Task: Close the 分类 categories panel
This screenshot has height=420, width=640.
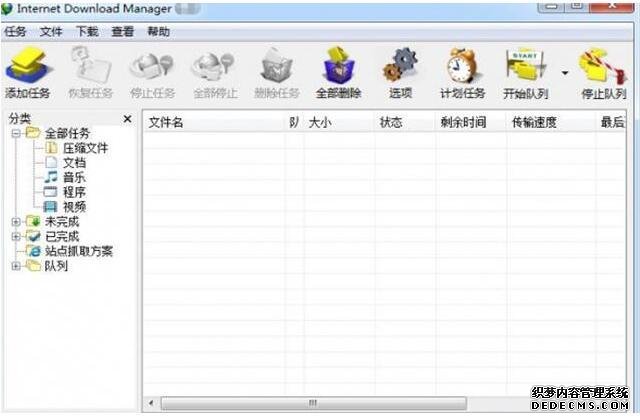Action: [x=127, y=119]
